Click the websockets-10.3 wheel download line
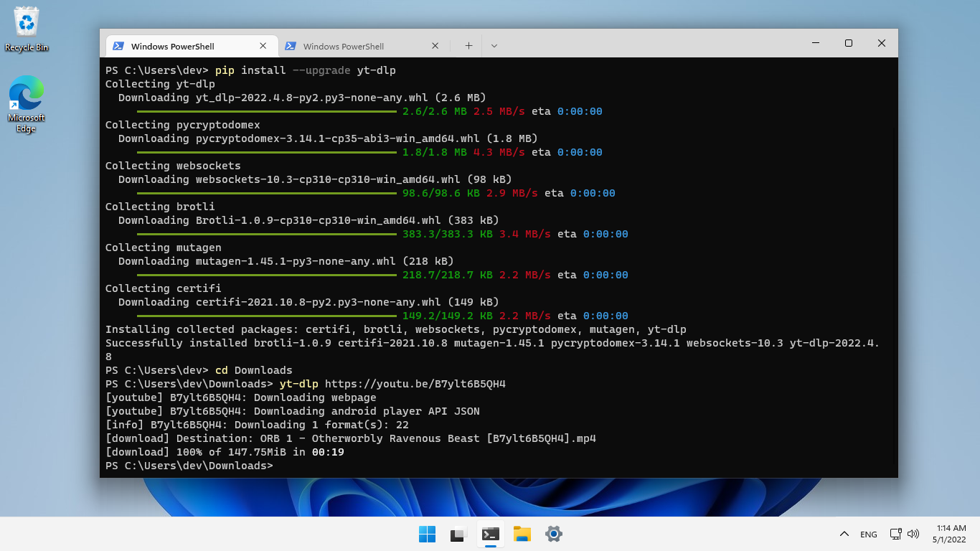 coord(315,179)
